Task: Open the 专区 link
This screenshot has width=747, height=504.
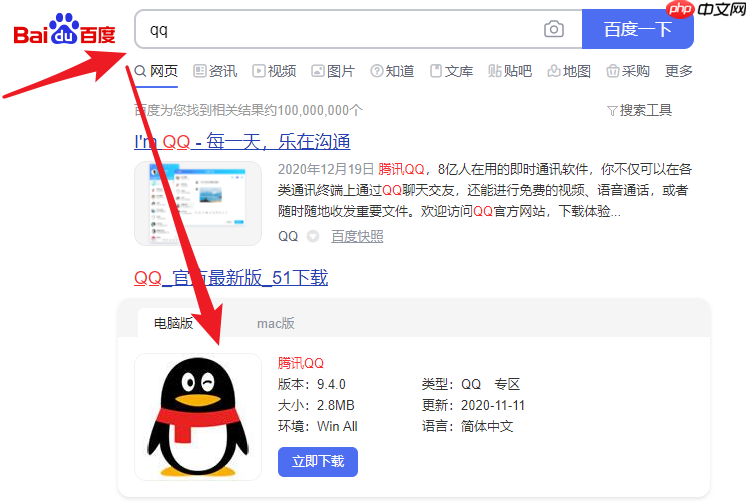Action: coord(507,384)
